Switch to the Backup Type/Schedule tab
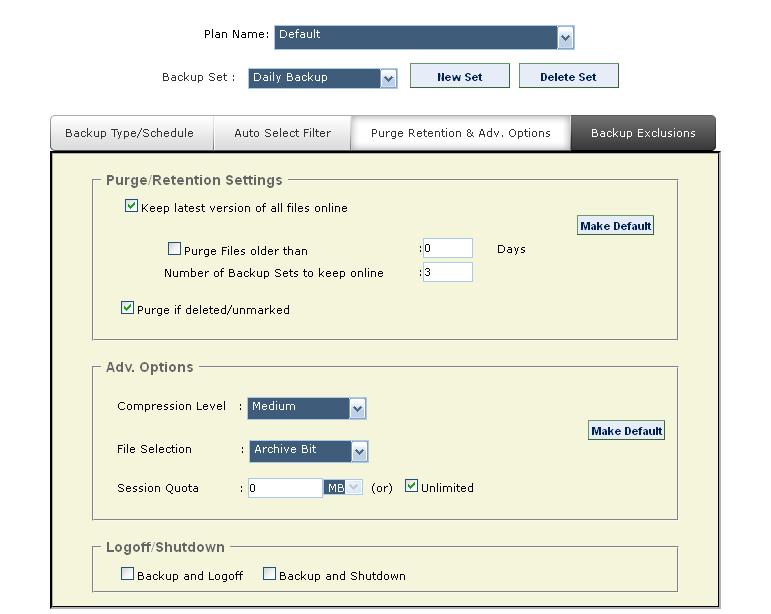Screen dimensions: 771x614 [x=129, y=133]
